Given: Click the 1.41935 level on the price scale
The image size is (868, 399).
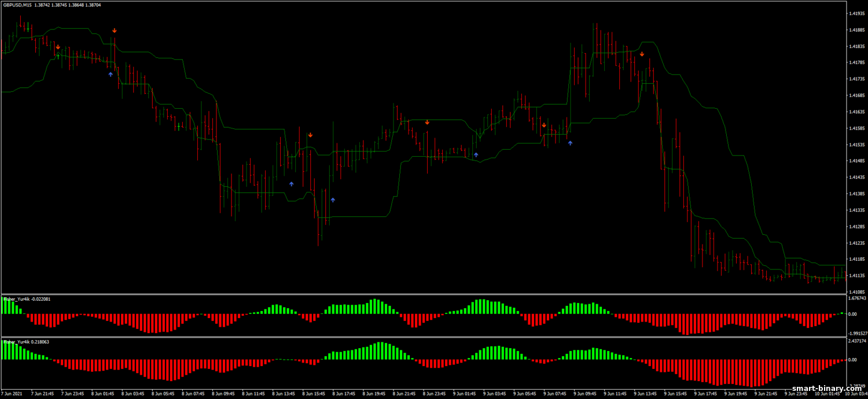Looking at the screenshot, I should (856, 13).
